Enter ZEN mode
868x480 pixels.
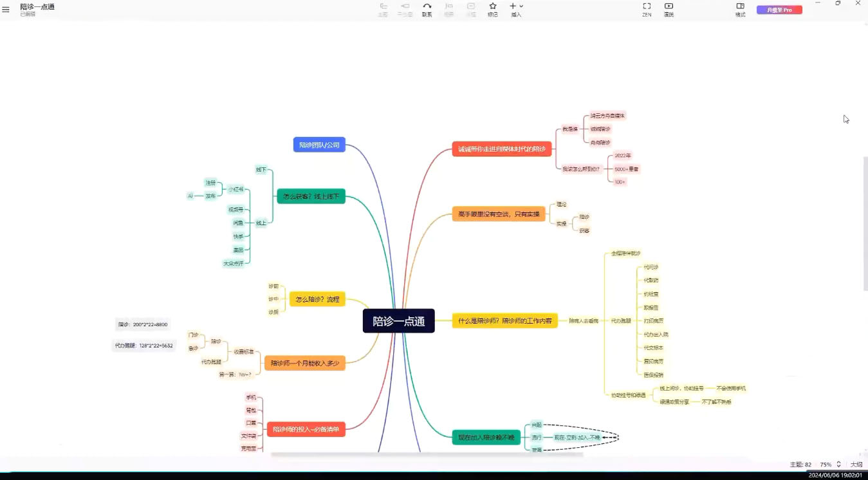pyautogui.click(x=647, y=9)
